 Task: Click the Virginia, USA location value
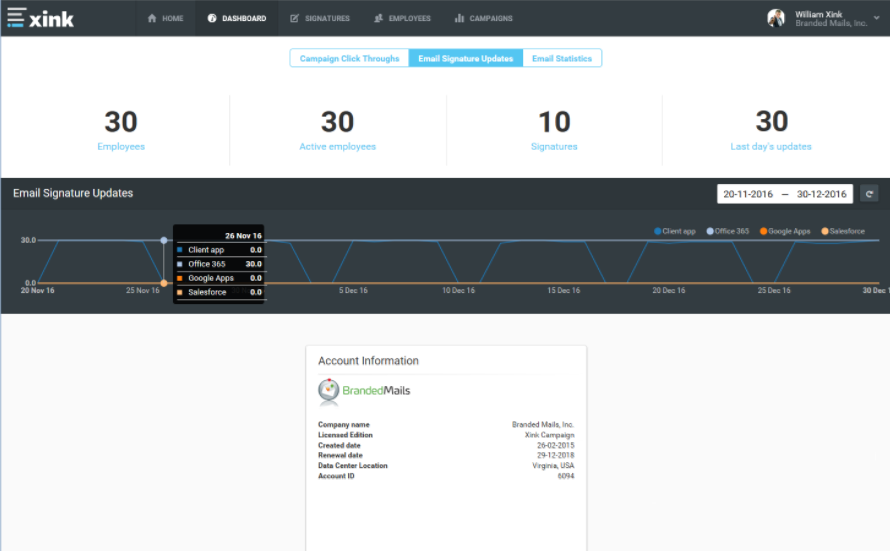tap(553, 466)
